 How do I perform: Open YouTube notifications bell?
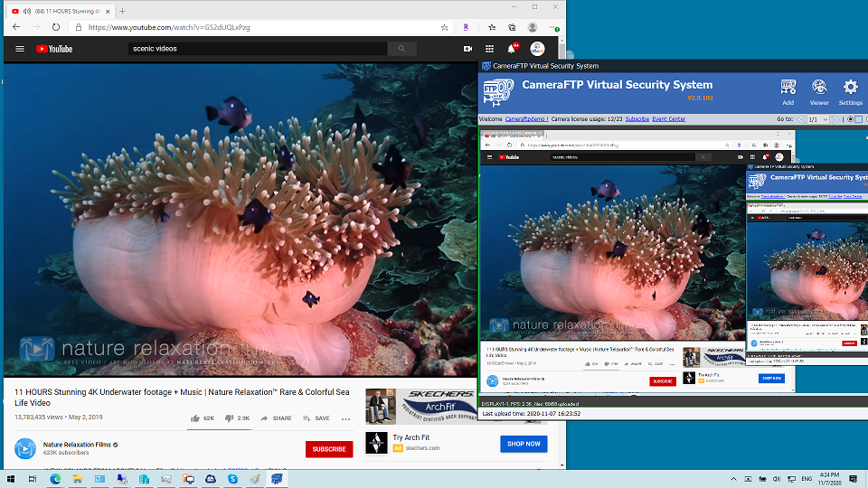pos(512,49)
